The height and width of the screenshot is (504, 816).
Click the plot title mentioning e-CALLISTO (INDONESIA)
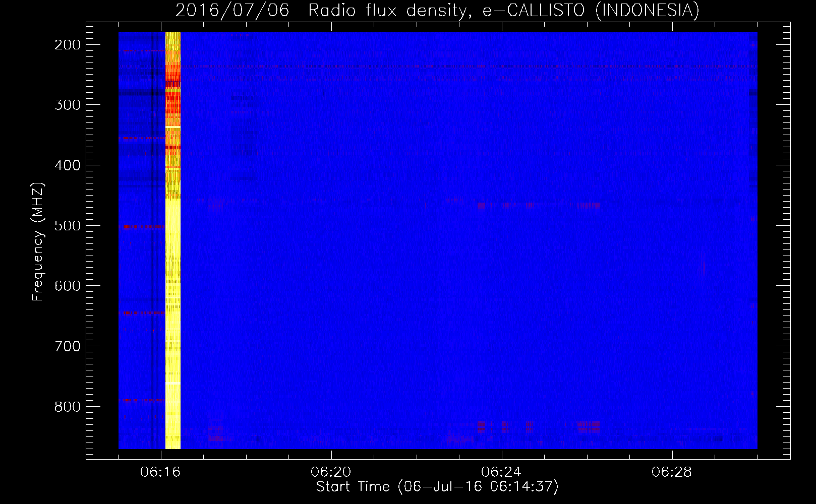(437, 10)
